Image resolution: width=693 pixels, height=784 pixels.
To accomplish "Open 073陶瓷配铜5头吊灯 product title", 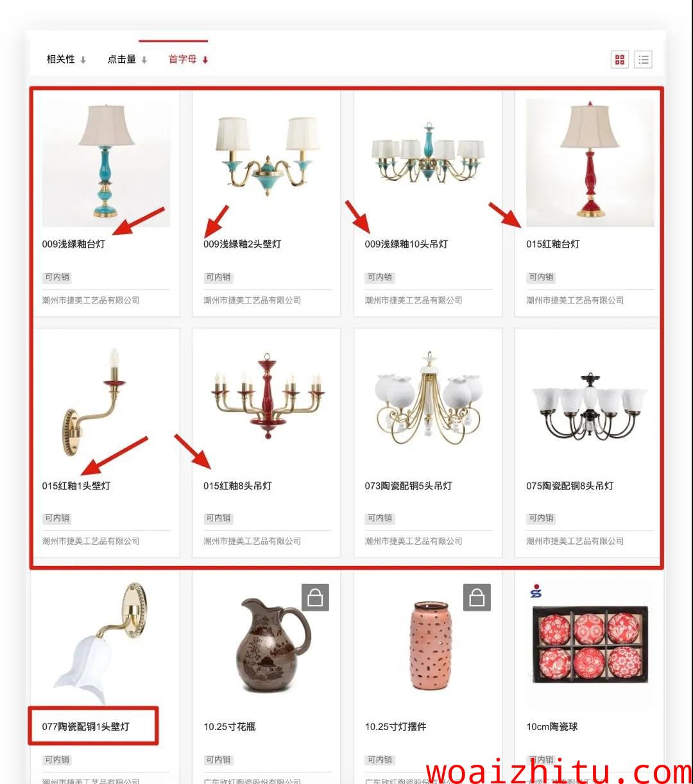I will (408, 486).
